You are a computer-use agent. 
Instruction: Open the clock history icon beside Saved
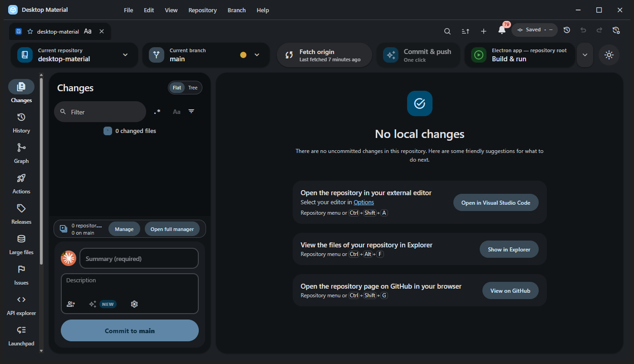pyautogui.click(x=567, y=30)
